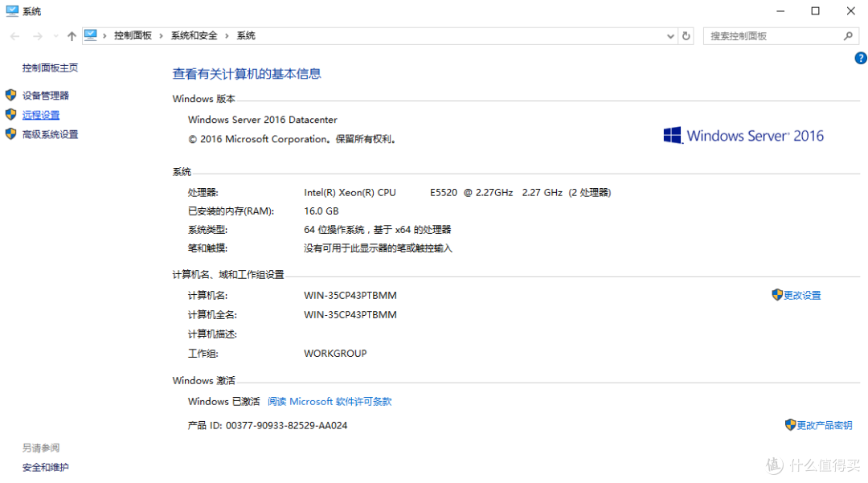Select 系统和安全 in the breadcrumb path
Viewport: 868px width, 483px height.
194,35
